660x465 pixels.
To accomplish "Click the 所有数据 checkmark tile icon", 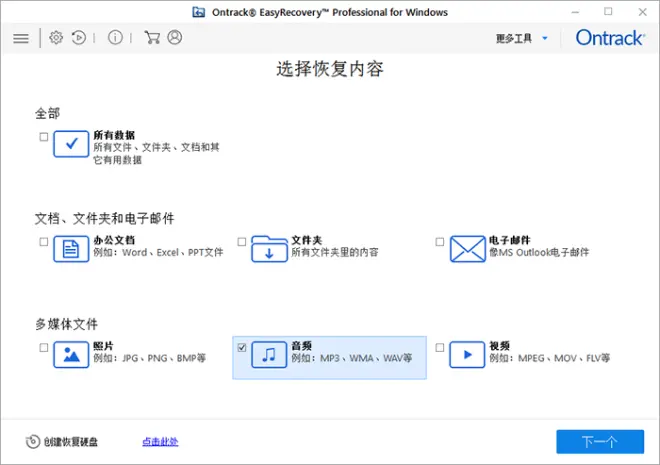I will tap(71, 144).
